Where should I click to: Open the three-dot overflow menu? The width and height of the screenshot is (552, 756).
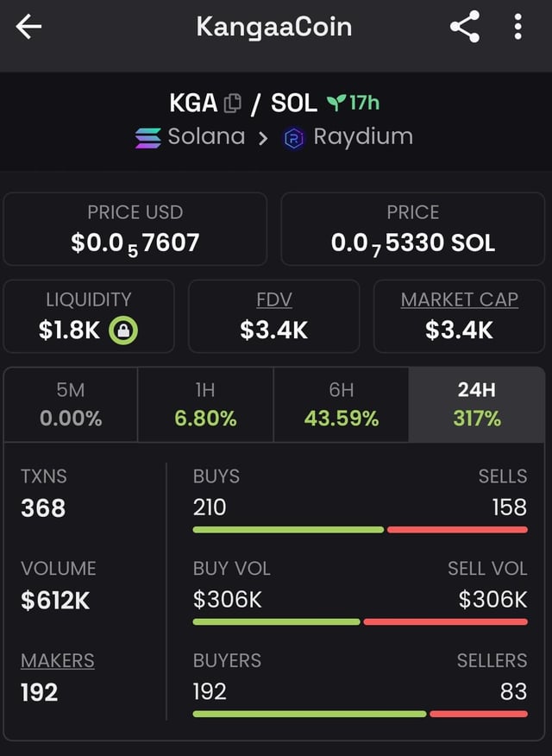[517, 28]
